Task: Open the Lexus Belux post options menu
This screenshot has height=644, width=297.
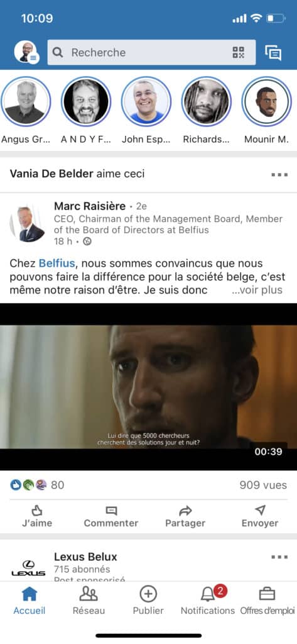Action: click(279, 557)
